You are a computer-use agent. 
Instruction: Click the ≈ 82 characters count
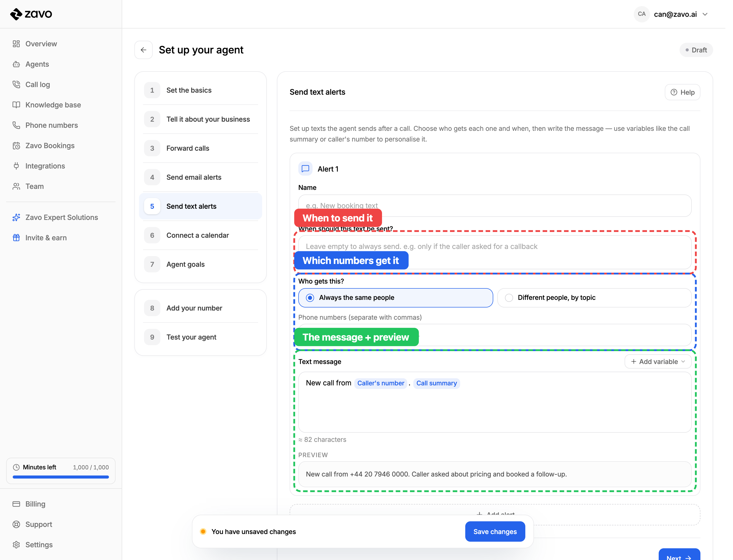click(x=322, y=439)
